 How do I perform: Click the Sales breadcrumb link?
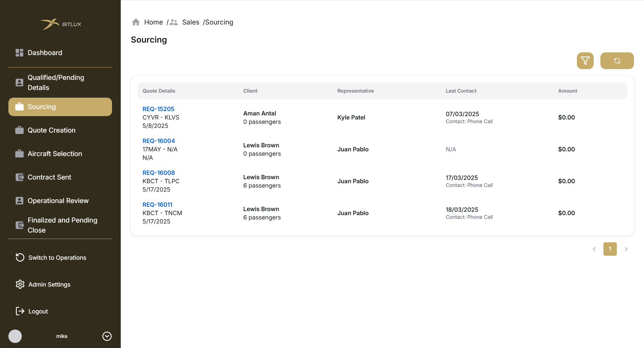point(191,22)
